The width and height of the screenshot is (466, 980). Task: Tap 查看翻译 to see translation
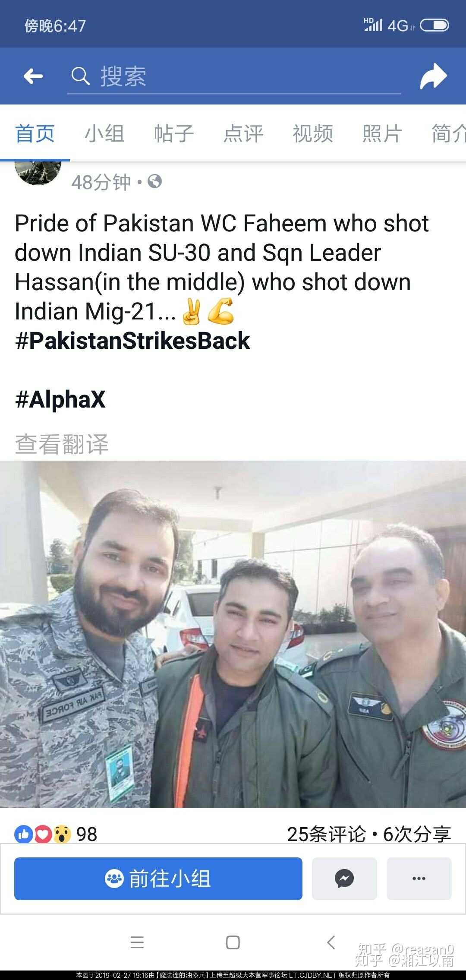[62, 444]
